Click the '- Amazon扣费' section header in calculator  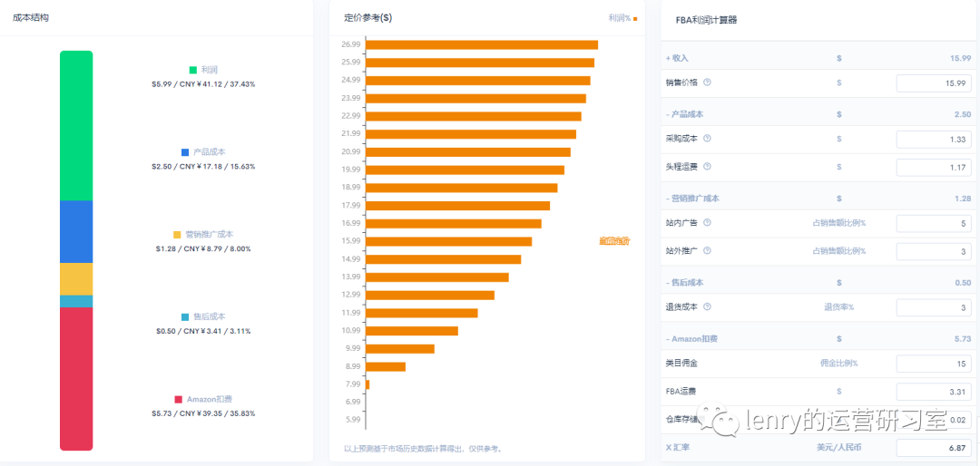(691, 338)
